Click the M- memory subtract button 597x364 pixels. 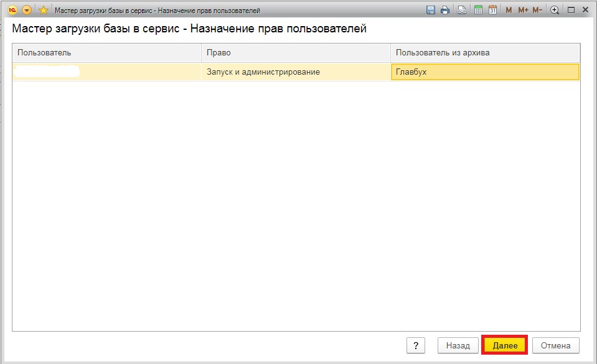tap(537, 10)
